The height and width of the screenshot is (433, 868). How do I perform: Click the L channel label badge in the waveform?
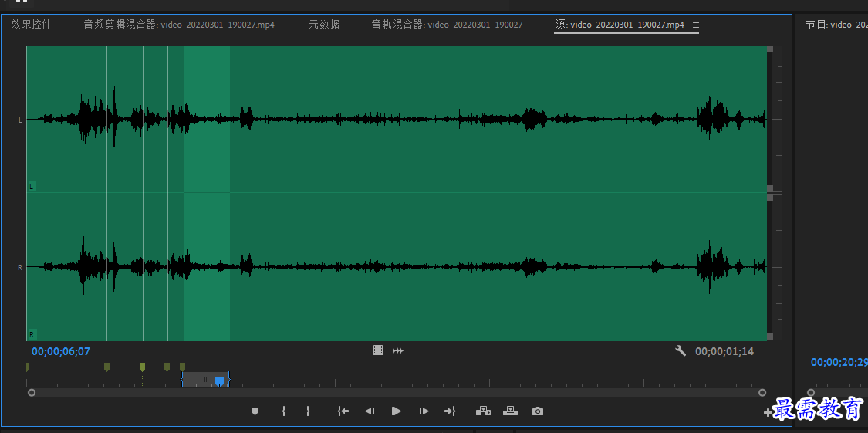32,187
